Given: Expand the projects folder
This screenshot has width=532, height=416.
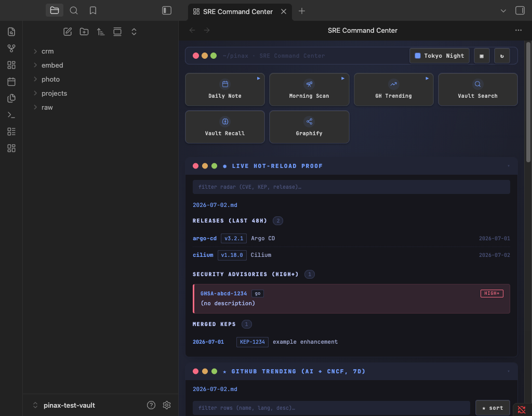Looking at the screenshot, I should (x=54, y=94).
